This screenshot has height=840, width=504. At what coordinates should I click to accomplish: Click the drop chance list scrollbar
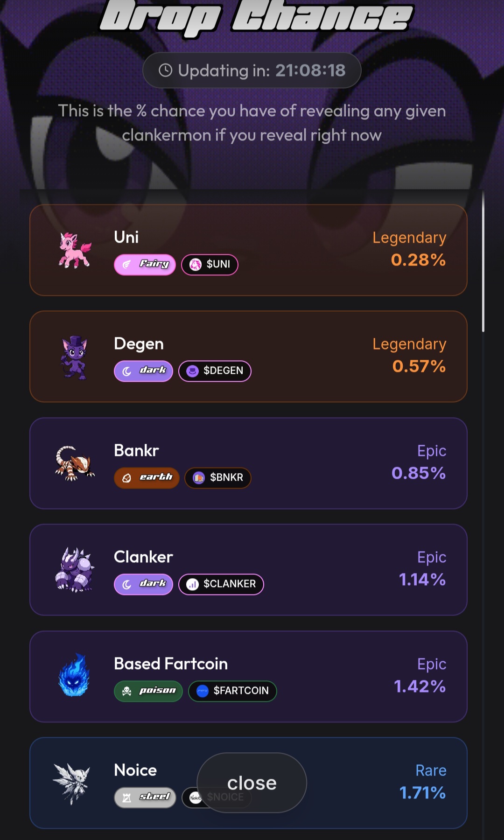pyautogui.click(x=483, y=261)
